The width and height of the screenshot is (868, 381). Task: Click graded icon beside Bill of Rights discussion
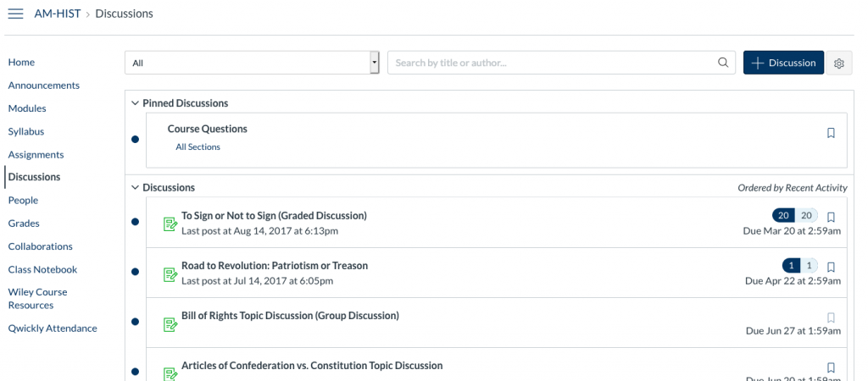pos(170,323)
